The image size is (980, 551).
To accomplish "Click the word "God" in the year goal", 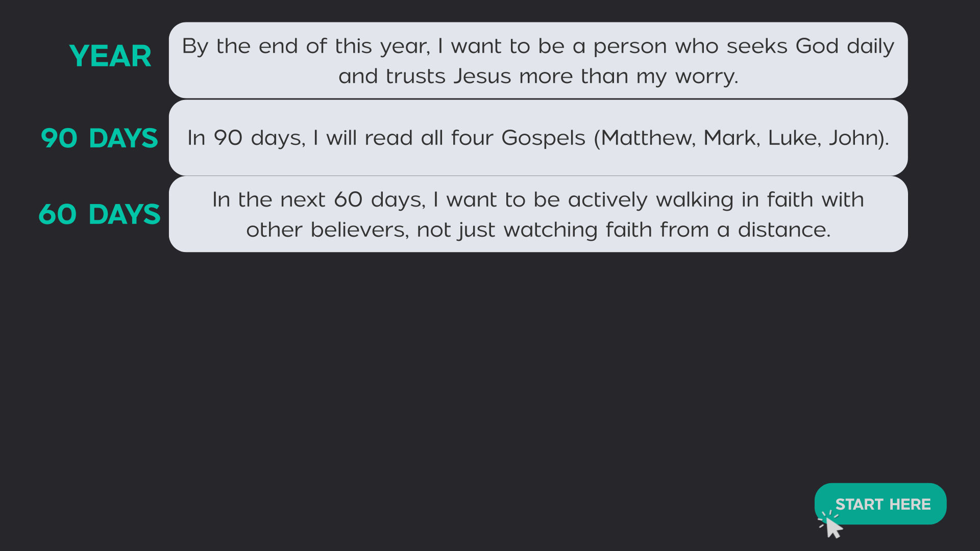I will pyautogui.click(x=817, y=46).
